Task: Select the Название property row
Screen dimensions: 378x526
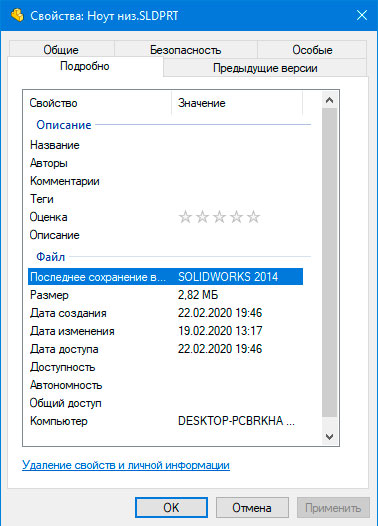Action: [165, 145]
